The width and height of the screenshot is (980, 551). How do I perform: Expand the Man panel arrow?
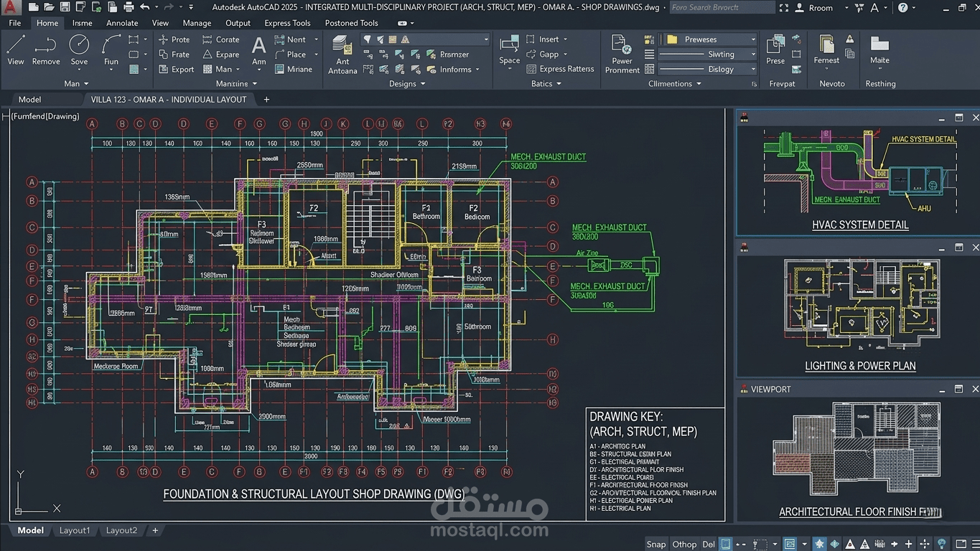(86, 84)
